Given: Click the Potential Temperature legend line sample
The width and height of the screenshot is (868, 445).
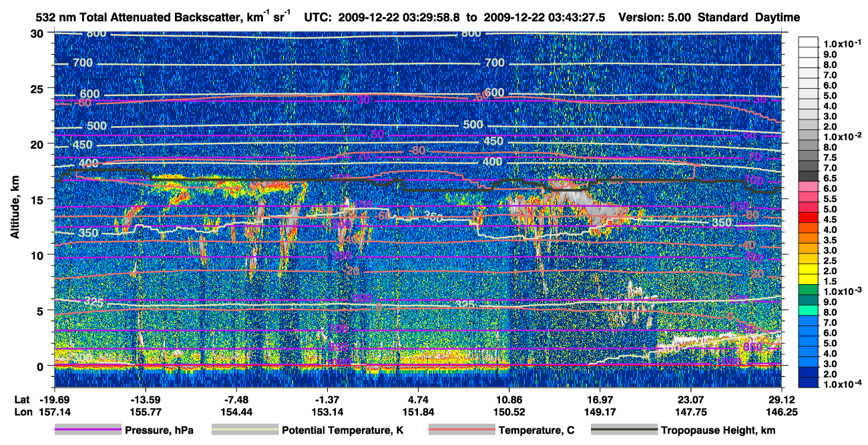Looking at the screenshot, I should 244,431.
